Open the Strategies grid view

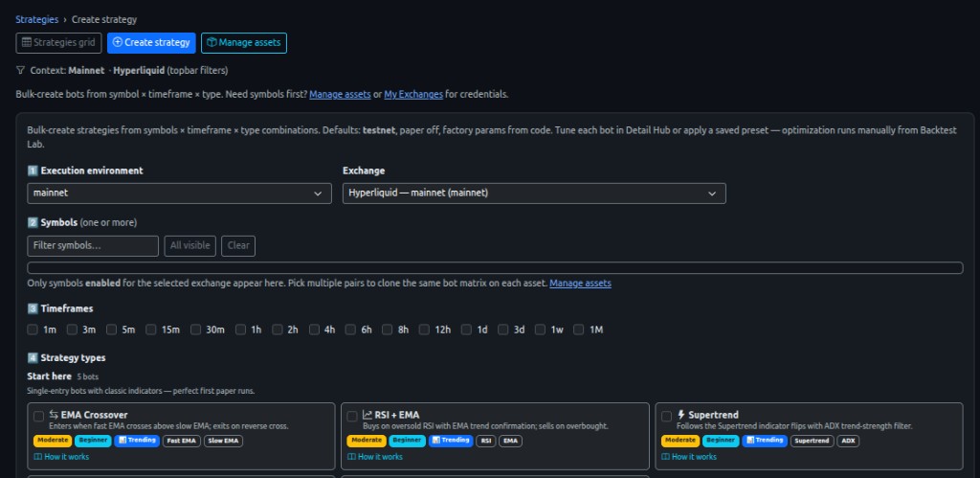point(58,42)
